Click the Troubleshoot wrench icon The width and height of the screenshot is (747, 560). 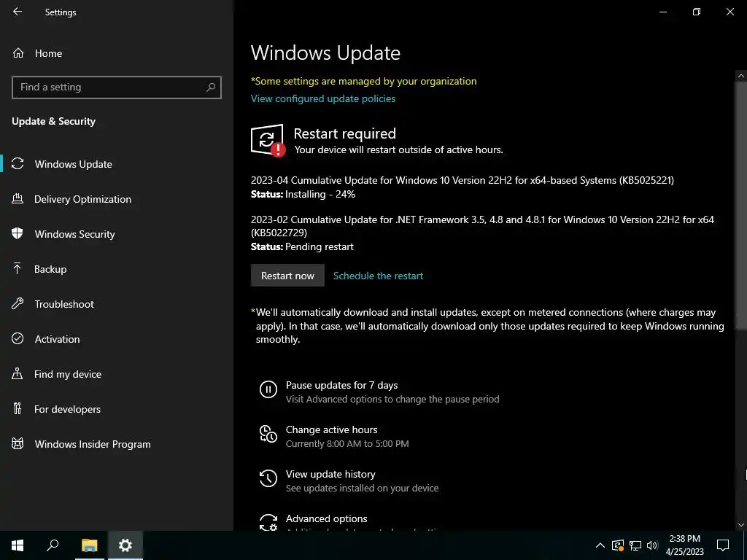coord(18,304)
